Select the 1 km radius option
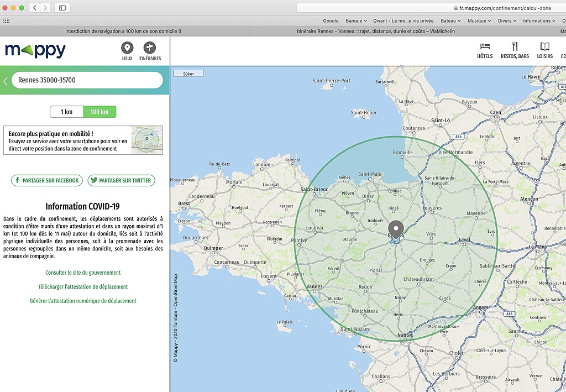 coord(67,112)
